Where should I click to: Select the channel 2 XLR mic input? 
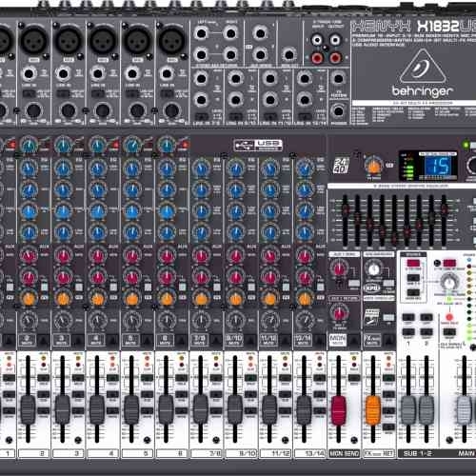[x=34, y=40]
